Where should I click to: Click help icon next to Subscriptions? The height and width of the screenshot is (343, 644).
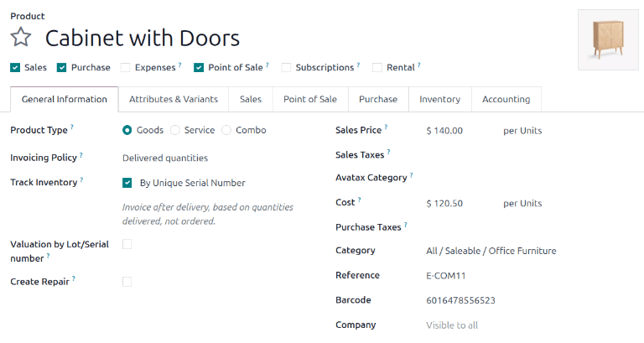coord(358,64)
